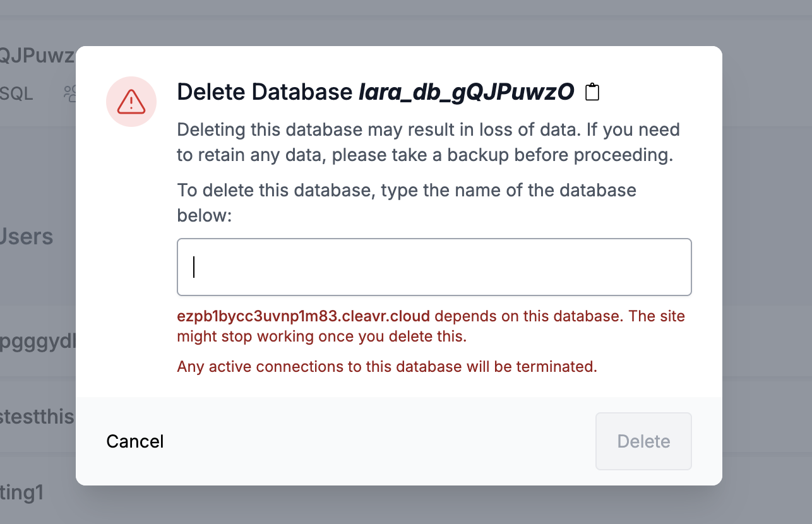The width and height of the screenshot is (812, 524).
Task: Click the ezpb1bycc3uvnp1m83.cleavr.cloud site name
Action: tap(303, 316)
